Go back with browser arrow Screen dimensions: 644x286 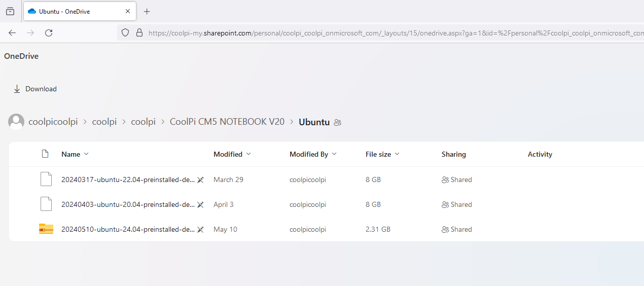pos(12,32)
